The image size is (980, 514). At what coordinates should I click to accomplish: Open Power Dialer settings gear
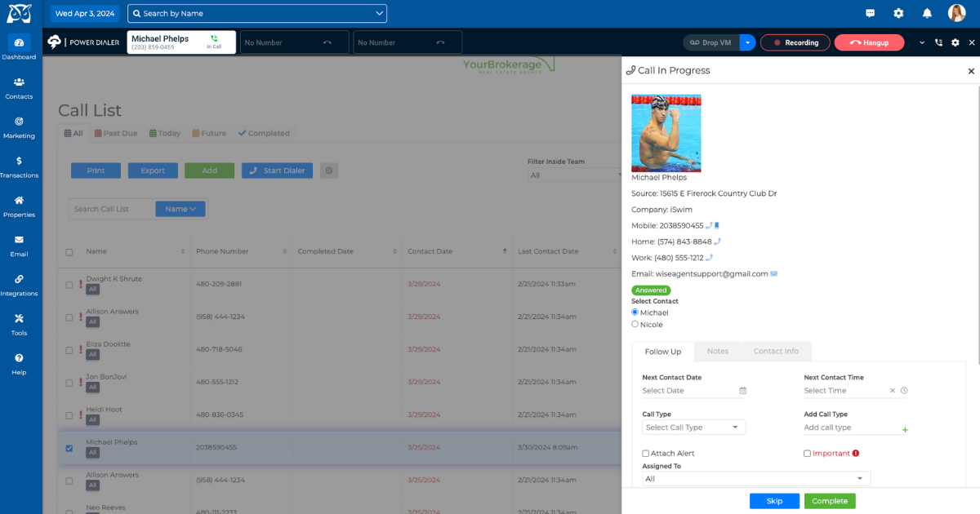pos(955,42)
